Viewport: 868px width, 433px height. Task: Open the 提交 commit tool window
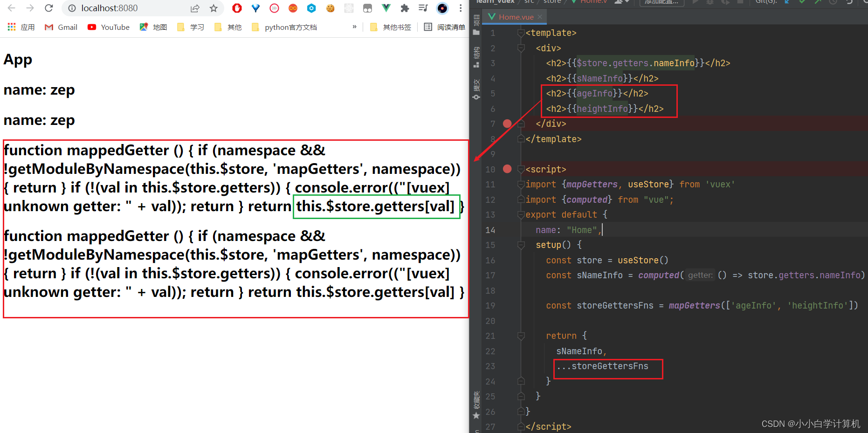pos(476,89)
